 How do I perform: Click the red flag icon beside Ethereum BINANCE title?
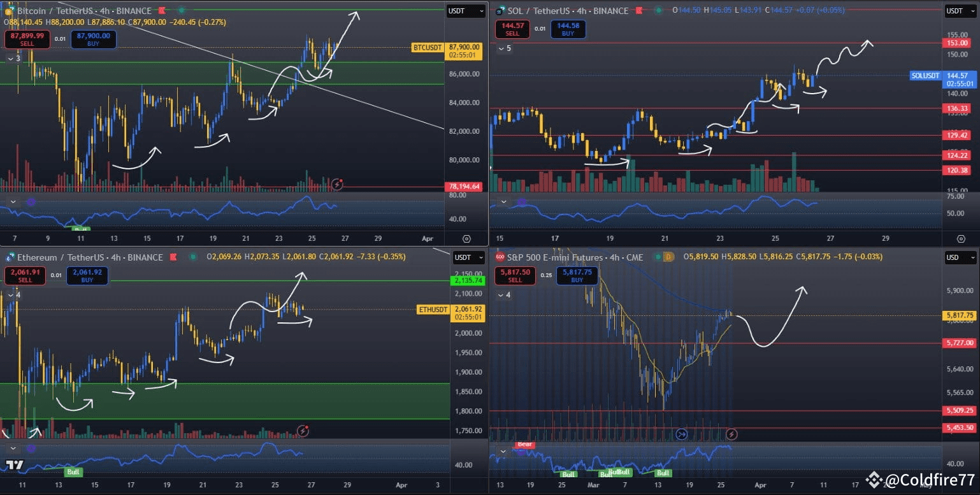tap(174, 257)
